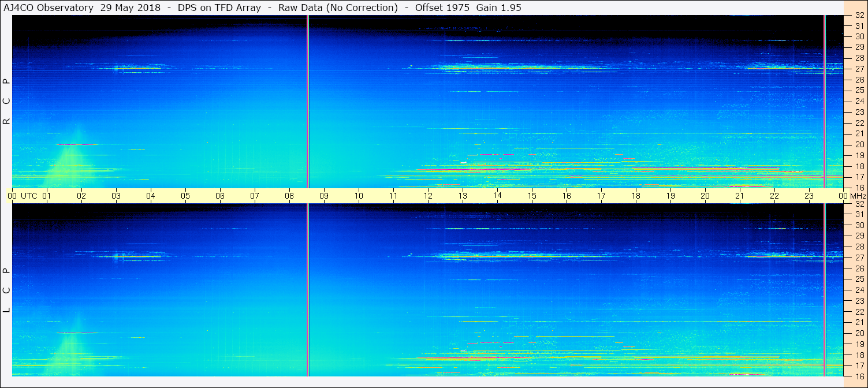
Task: Click the '29 May 2018' date in title
Action: [131, 8]
